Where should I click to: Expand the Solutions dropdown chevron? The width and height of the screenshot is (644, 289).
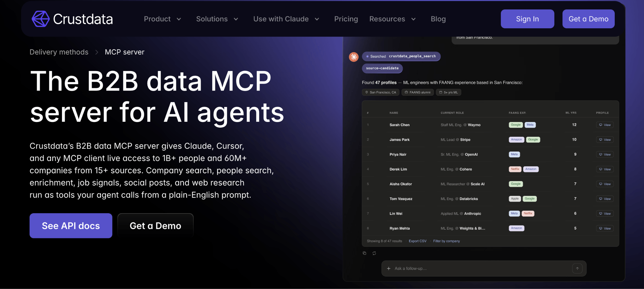[x=236, y=19]
